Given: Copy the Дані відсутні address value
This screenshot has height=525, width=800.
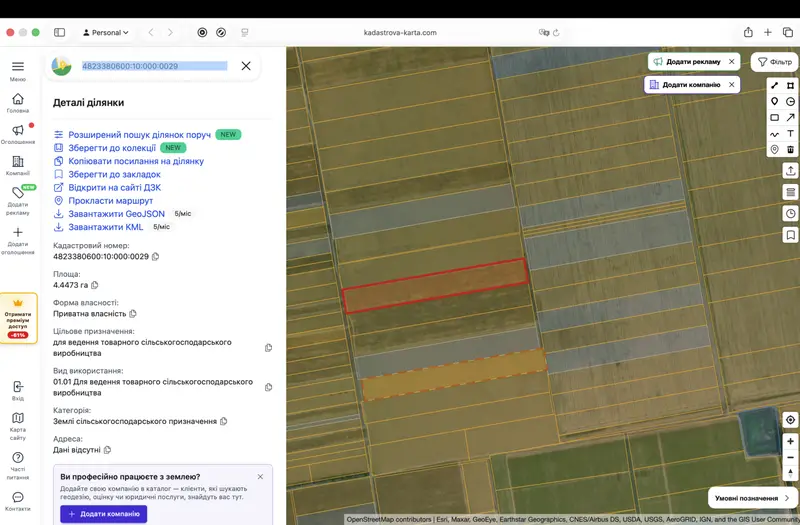Looking at the screenshot, I should click(x=107, y=450).
